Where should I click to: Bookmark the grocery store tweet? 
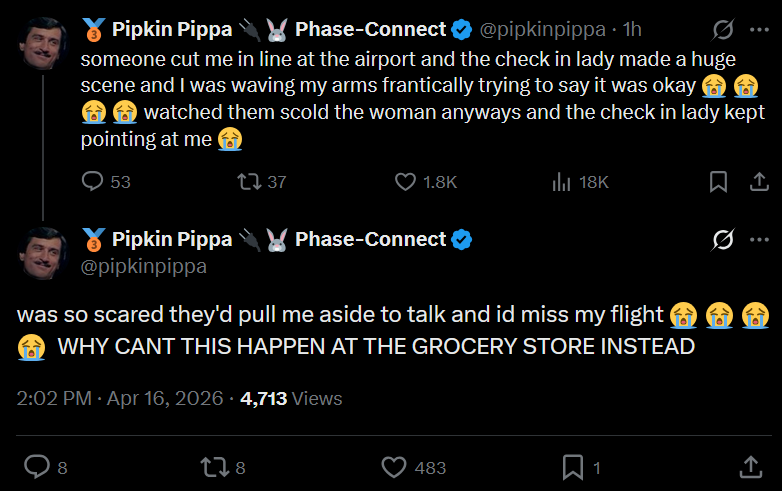pos(574,467)
